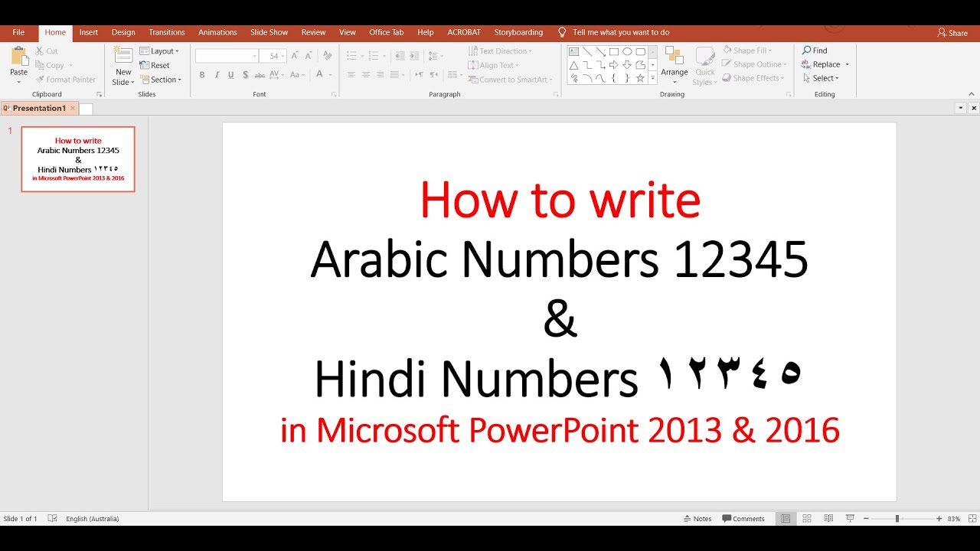Click Fit slide to current window icon
The height and width of the screenshot is (551, 980).
(971, 519)
